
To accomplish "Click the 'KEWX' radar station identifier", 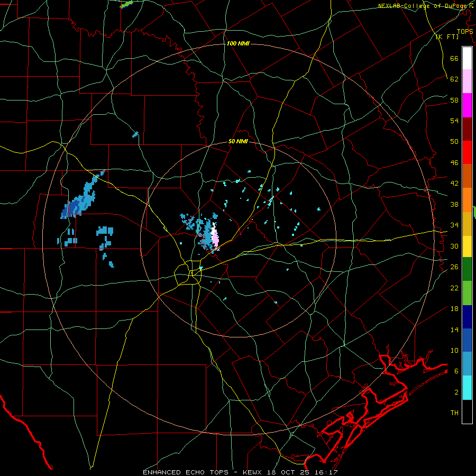I will point(253,472).
